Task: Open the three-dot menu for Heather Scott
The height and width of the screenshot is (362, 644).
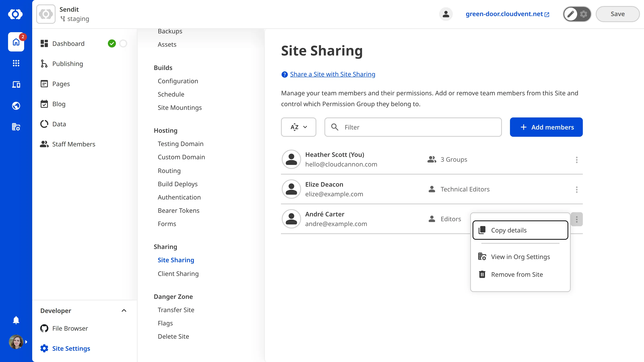Action: pos(577,160)
